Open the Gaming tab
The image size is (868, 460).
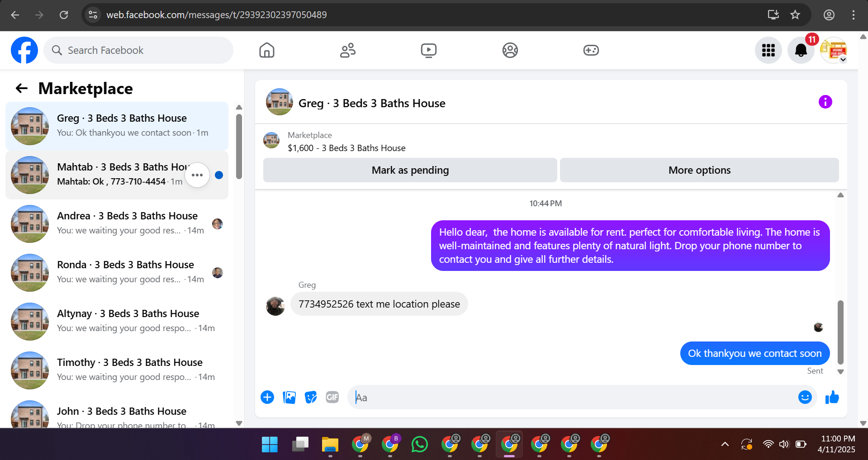tap(591, 50)
